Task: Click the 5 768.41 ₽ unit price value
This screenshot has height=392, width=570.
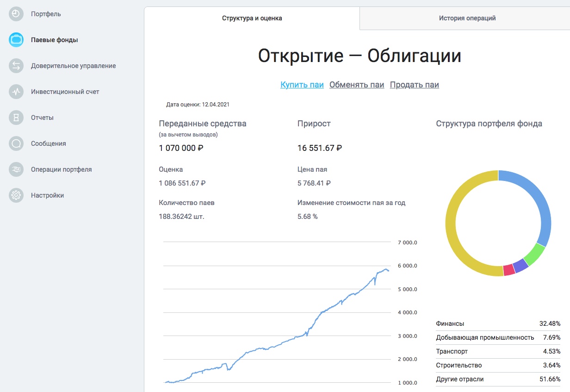Action: [x=314, y=183]
